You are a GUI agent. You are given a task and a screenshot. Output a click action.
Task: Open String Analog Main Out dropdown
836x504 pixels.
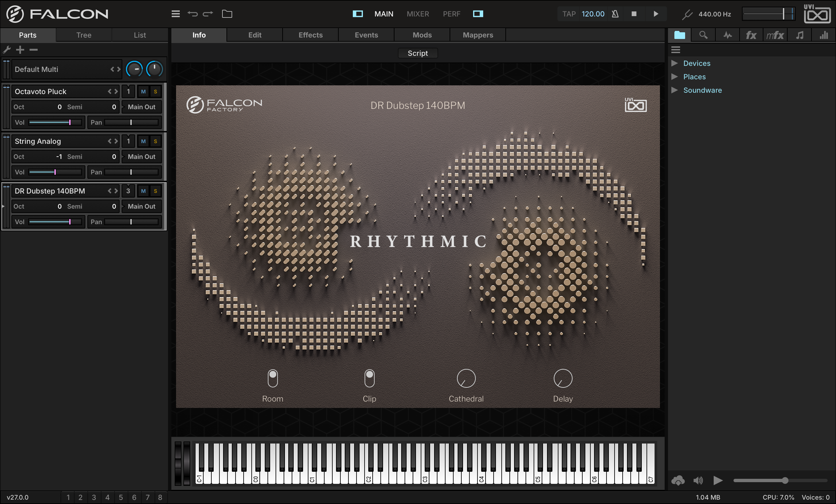click(x=141, y=157)
